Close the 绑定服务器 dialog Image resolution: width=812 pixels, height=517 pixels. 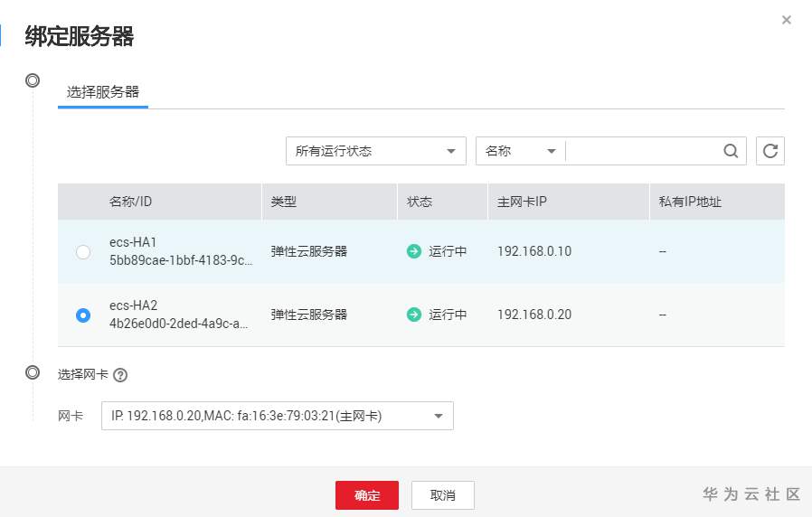pos(786,20)
